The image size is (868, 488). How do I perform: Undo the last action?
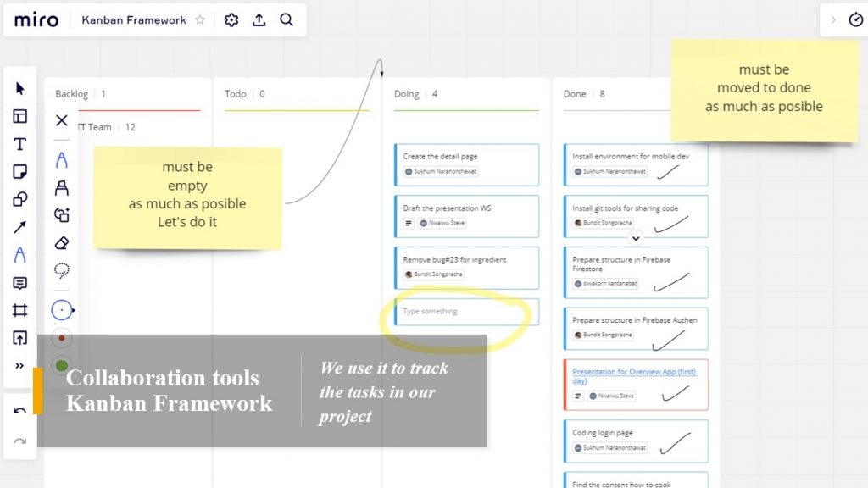tap(20, 411)
